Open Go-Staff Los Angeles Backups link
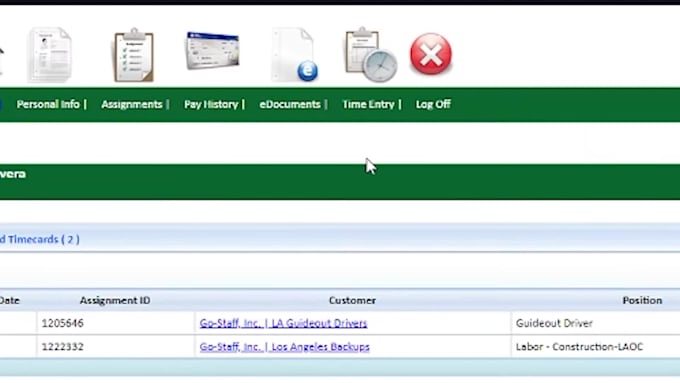 click(x=284, y=347)
